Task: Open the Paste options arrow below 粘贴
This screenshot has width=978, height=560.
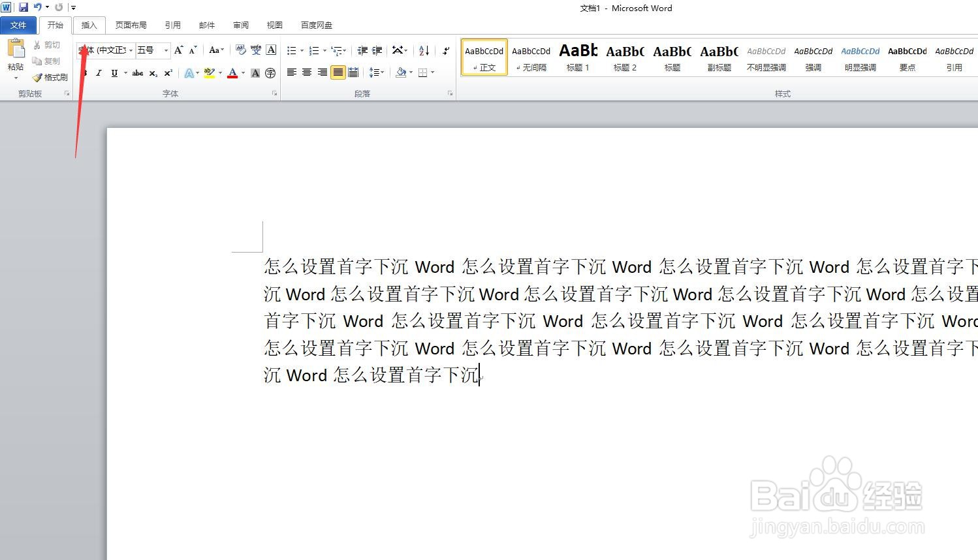Action: [16, 78]
